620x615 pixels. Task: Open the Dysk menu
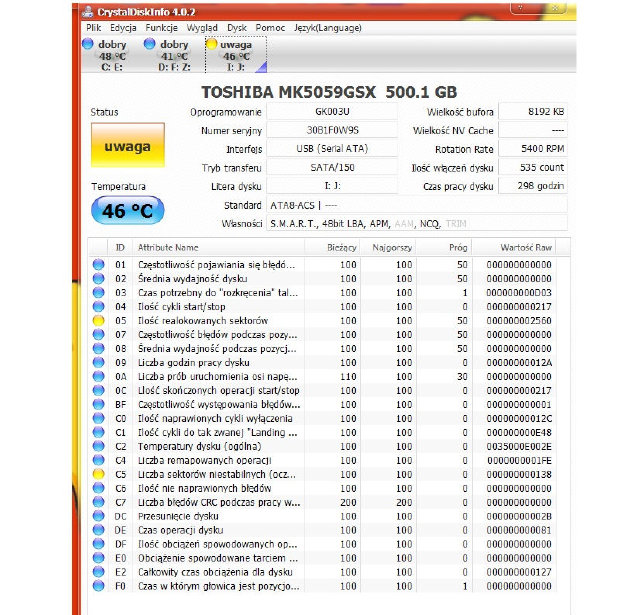(236, 28)
